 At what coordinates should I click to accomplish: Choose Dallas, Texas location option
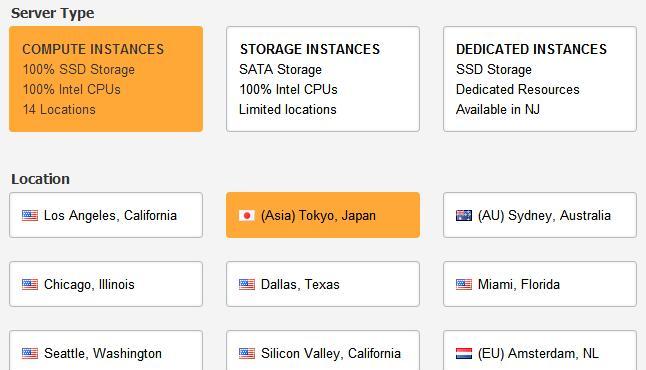point(323,284)
